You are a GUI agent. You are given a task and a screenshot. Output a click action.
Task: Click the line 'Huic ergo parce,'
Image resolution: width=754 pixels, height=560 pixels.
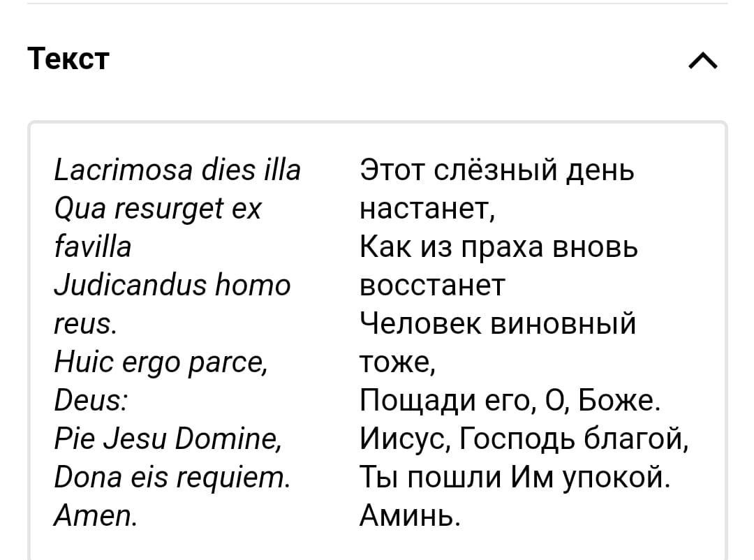(x=160, y=362)
